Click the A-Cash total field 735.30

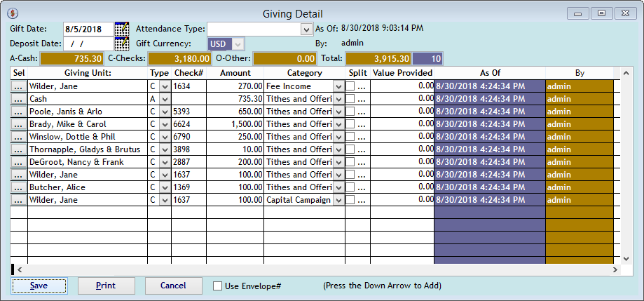(71, 58)
